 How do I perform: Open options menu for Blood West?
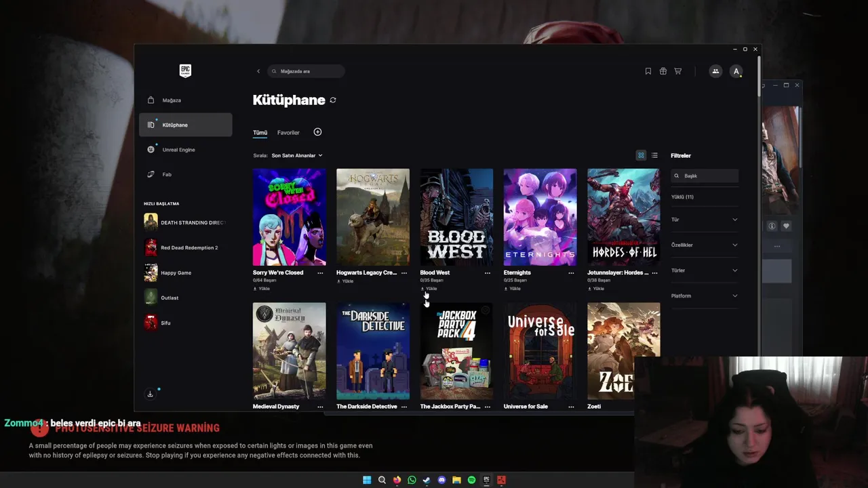(x=488, y=273)
